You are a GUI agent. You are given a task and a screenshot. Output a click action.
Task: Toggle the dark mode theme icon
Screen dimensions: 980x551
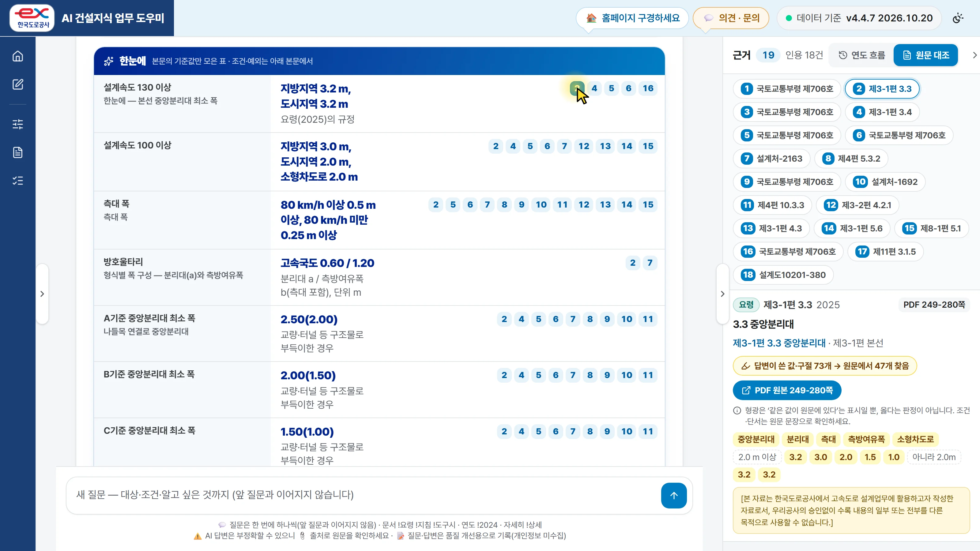[958, 18]
